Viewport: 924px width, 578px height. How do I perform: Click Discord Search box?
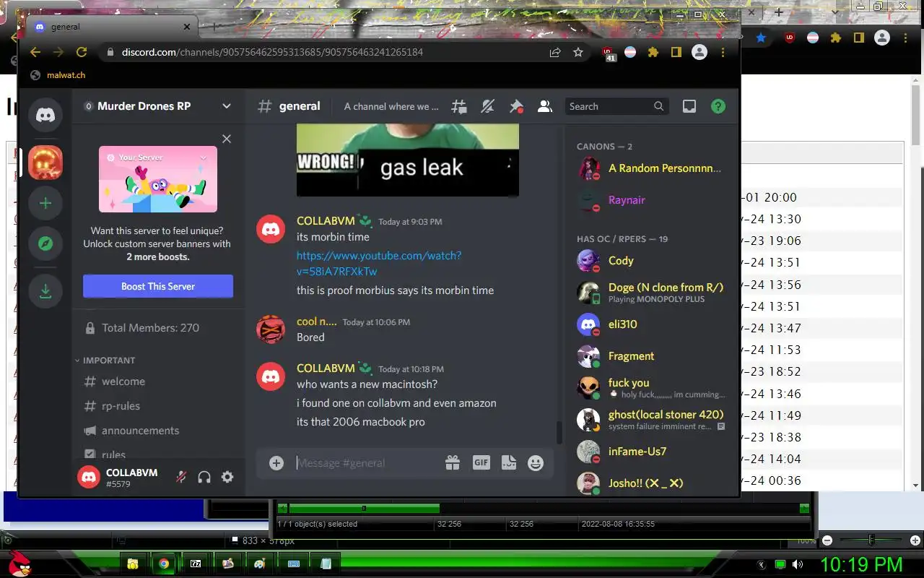(616, 106)
